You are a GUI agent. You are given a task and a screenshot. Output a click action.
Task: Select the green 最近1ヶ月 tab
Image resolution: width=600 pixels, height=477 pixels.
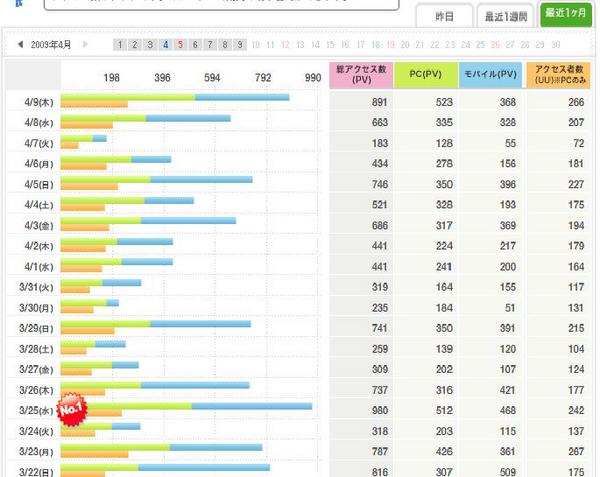pos(566,13)
